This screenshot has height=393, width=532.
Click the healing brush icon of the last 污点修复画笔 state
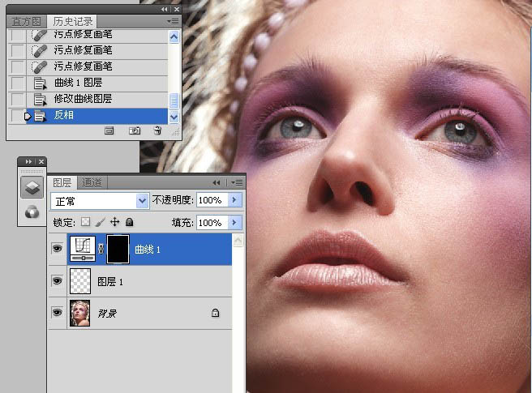click(x=40, y=66)
